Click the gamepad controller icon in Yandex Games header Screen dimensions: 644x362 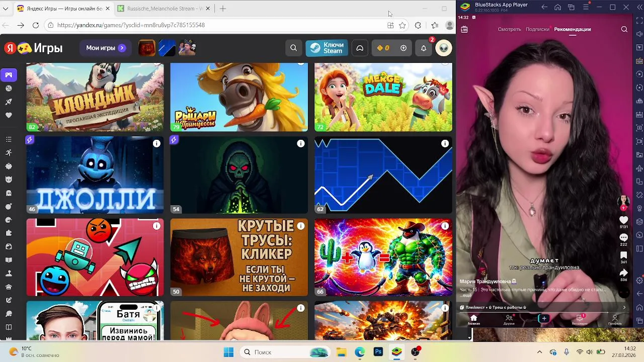[x=360, y=48]
